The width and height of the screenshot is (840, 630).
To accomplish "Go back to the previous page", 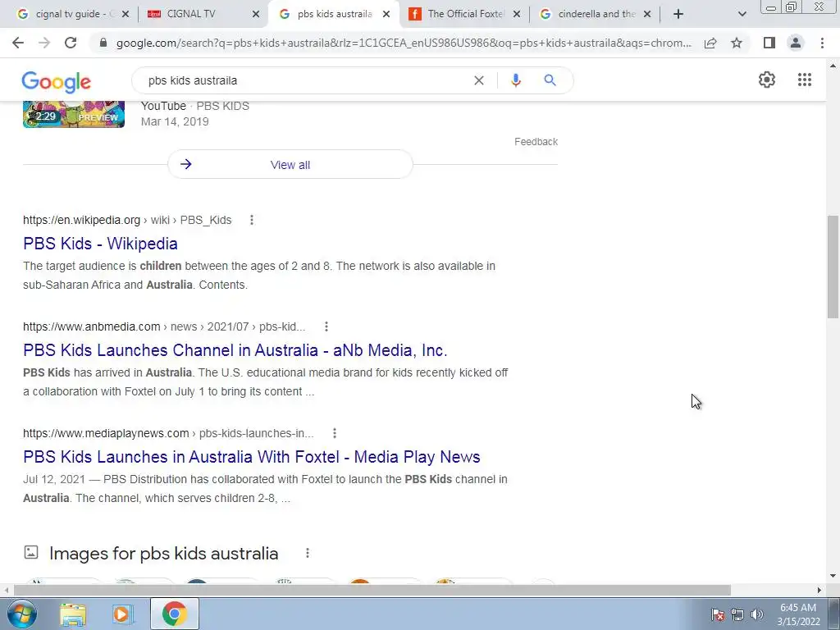I will tap(18, 43).
